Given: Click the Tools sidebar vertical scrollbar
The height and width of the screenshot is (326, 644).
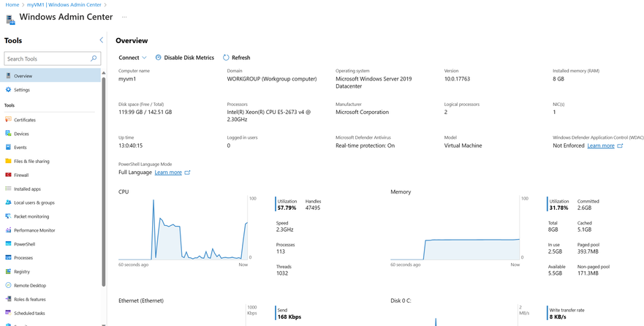Looking at the screenshot, I should 104,181.
